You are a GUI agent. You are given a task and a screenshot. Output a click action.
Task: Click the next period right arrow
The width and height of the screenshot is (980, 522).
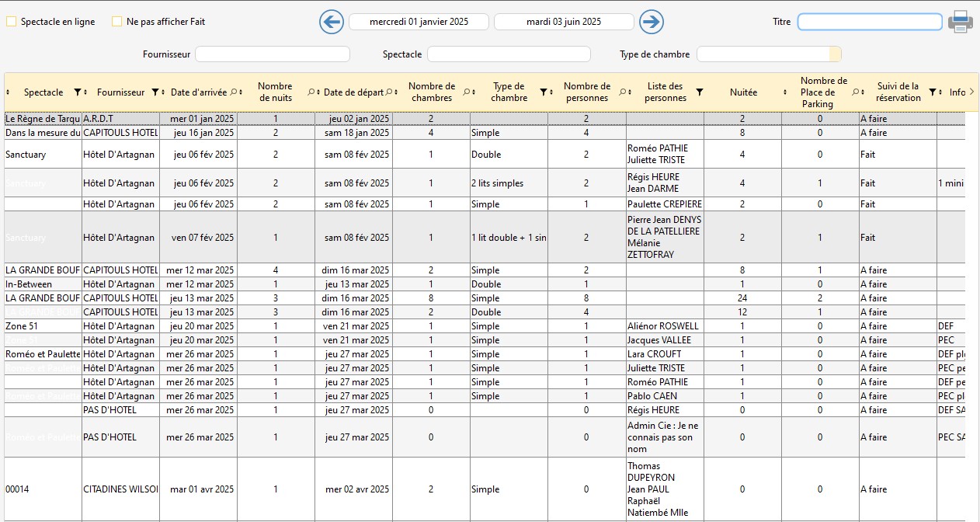click(x=652, y=22)
